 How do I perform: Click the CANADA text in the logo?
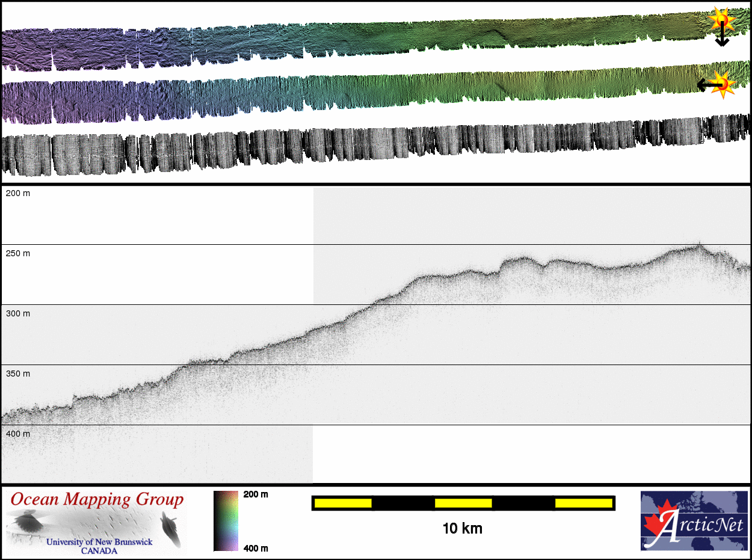[x=99, y=550]
